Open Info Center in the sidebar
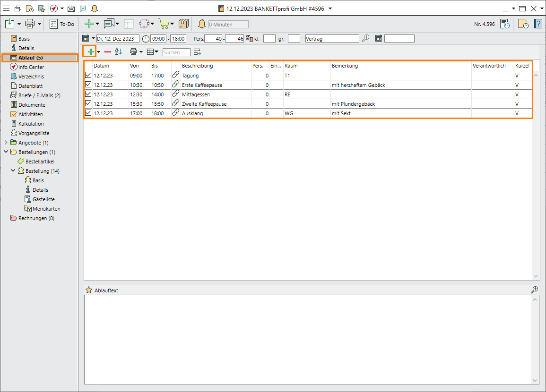This screenshot has width=546, height=392. coord(31,67)
